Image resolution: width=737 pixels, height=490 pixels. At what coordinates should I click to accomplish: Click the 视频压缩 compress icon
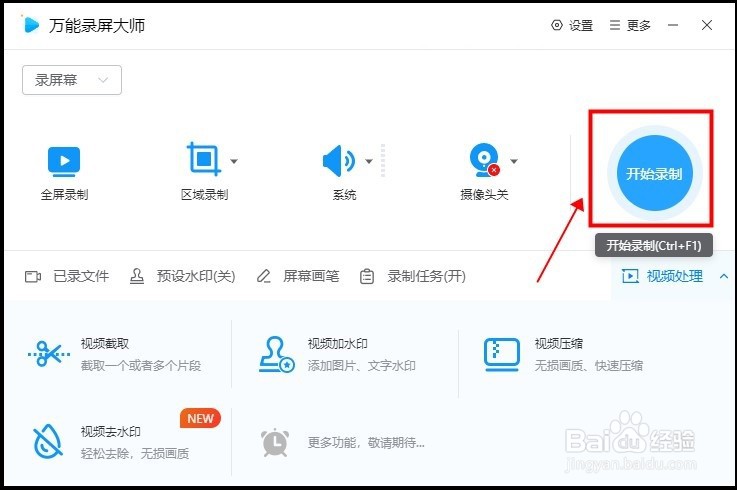[x=502, y=355]
